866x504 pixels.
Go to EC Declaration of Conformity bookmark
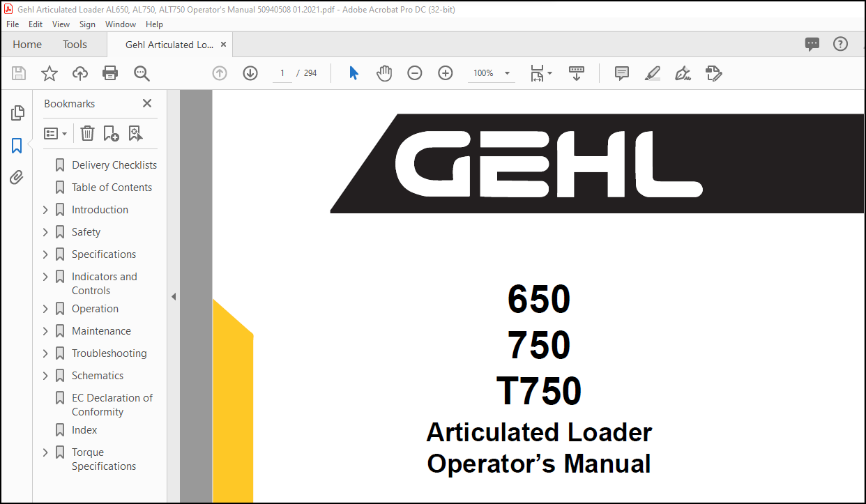(112, 405)
